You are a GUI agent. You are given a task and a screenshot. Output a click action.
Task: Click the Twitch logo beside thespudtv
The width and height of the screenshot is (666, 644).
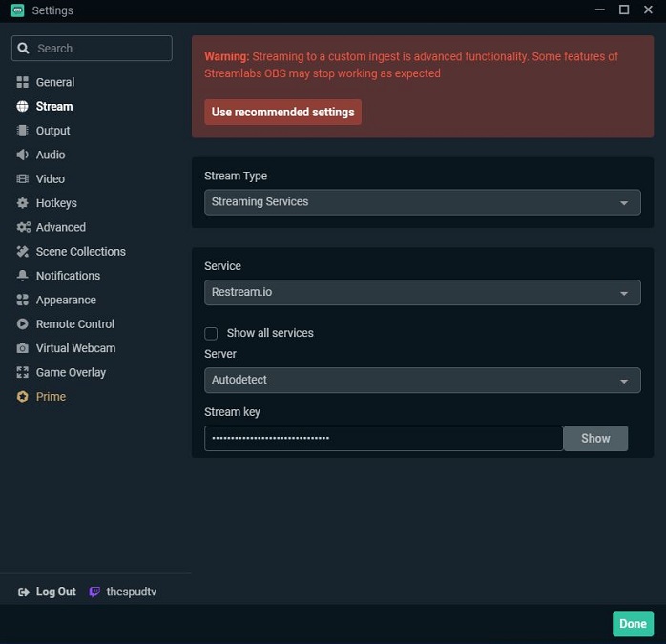click(x=94, y=592)
